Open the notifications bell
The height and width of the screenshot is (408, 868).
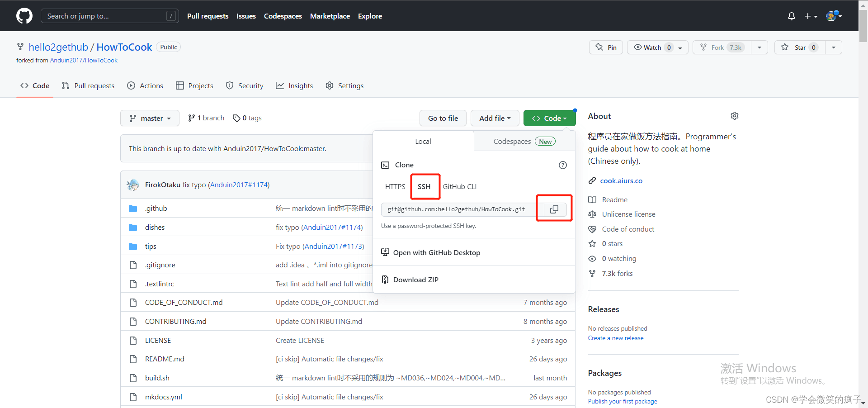point(791,16)
